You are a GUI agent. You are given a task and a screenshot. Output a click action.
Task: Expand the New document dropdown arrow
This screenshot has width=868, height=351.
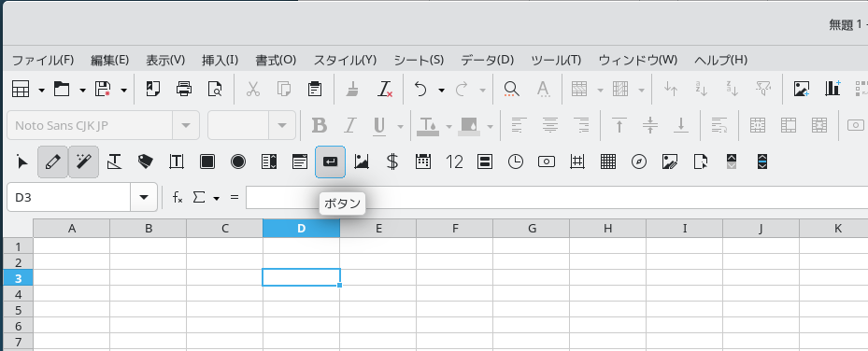coord(41,90)
